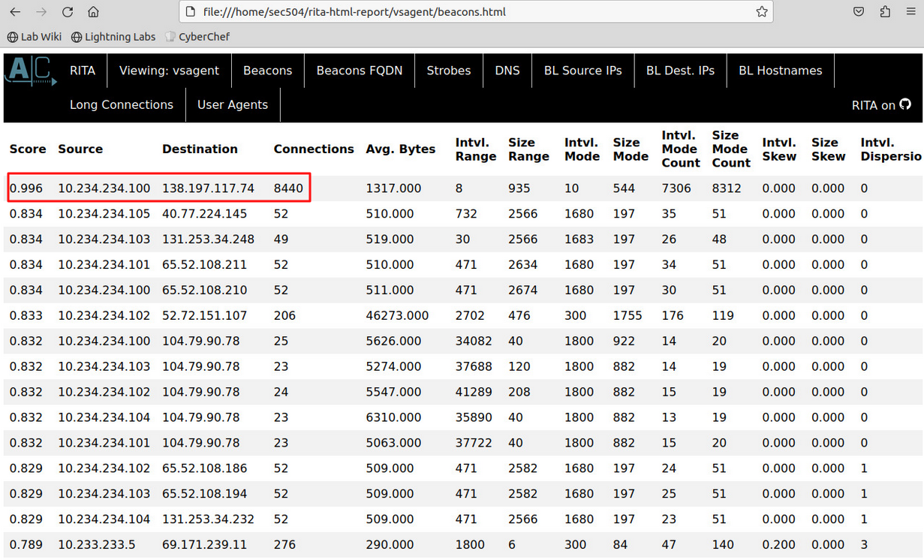The image size is (924, 560).
Task: Open the BL Hostnames page
Action: (x=781, y=71)
